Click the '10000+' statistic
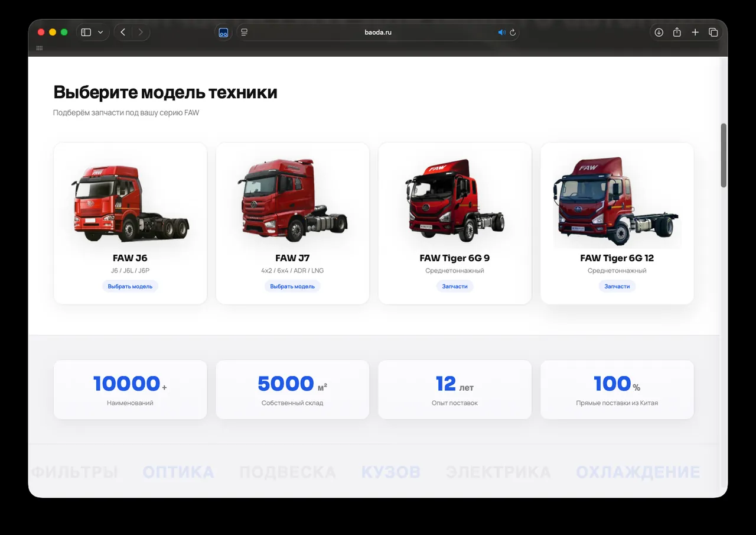The height and width of the screenshot is (535, 756). tap(130, 384)
